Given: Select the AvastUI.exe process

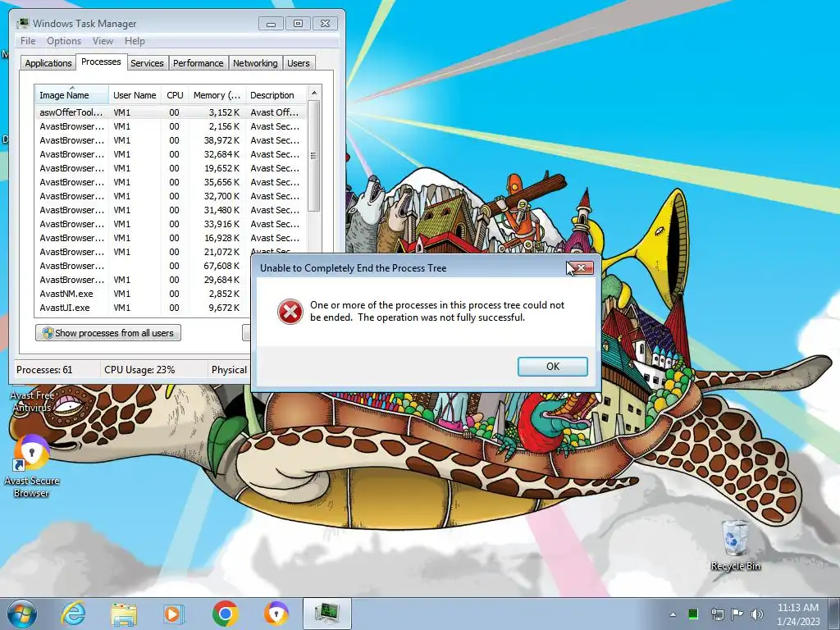Looking at the screenshot, I should 144,308.
